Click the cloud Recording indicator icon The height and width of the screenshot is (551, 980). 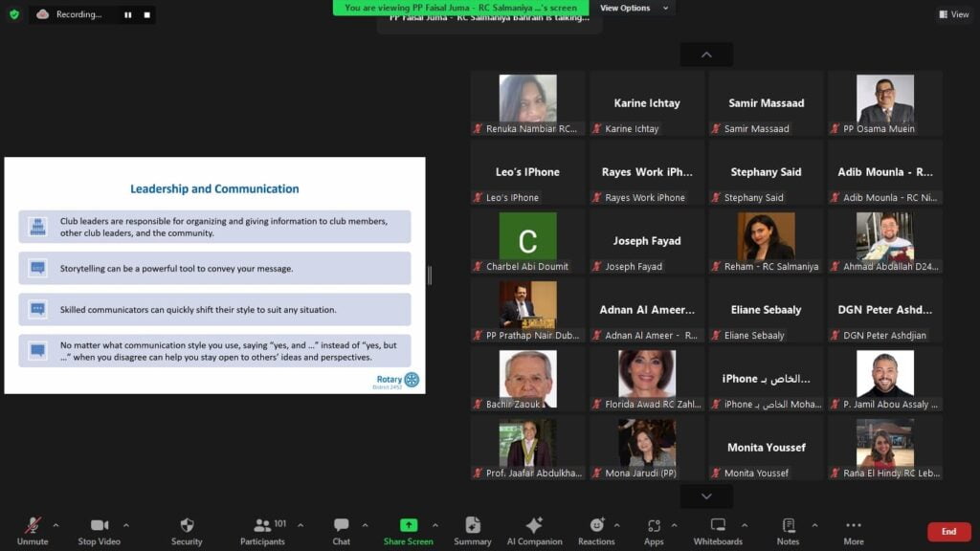42,14
